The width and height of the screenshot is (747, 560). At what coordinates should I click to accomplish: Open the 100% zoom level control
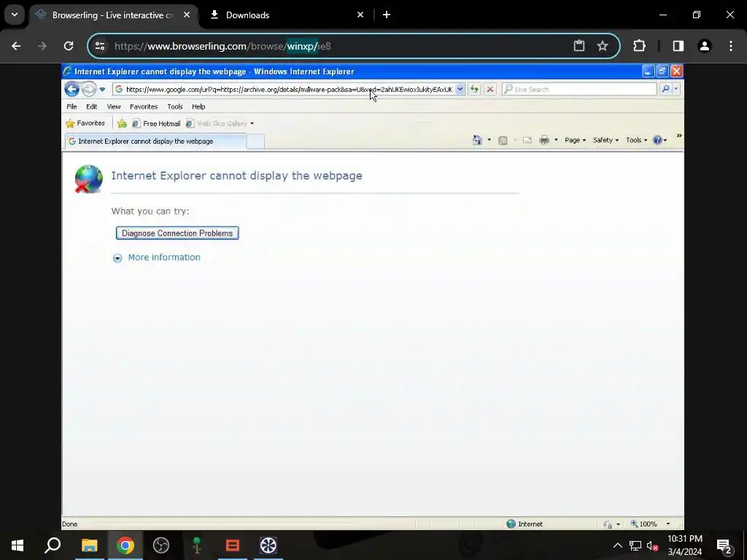pyautogui.click(x=650, y=524)
